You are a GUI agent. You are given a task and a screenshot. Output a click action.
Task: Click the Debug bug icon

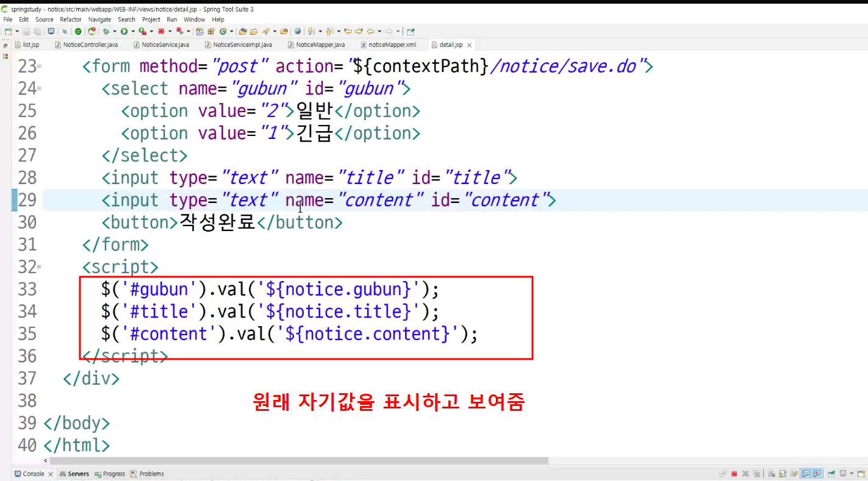[x=106, y=31]
